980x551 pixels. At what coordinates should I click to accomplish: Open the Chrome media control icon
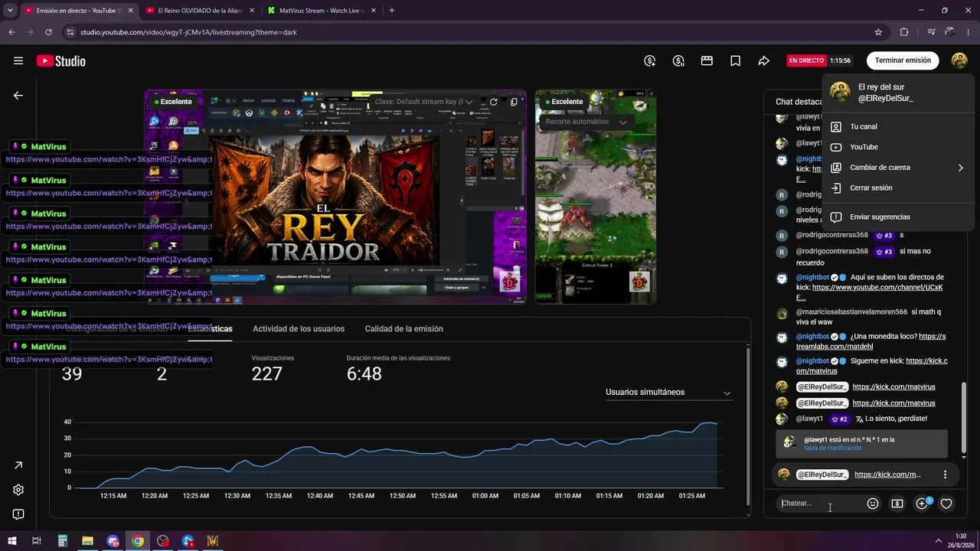pyautogui.click(x=930, y=32)
